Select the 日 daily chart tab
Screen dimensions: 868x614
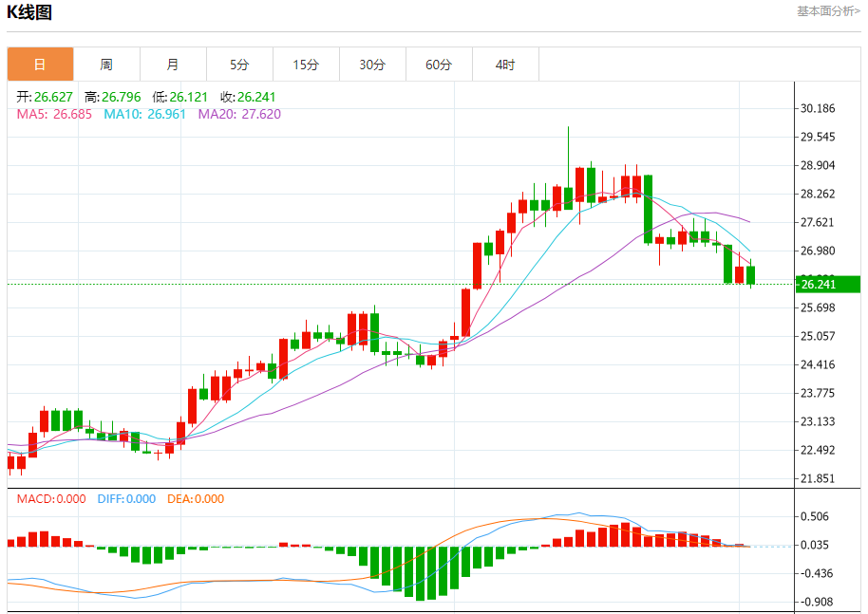[x=40, y=65]
